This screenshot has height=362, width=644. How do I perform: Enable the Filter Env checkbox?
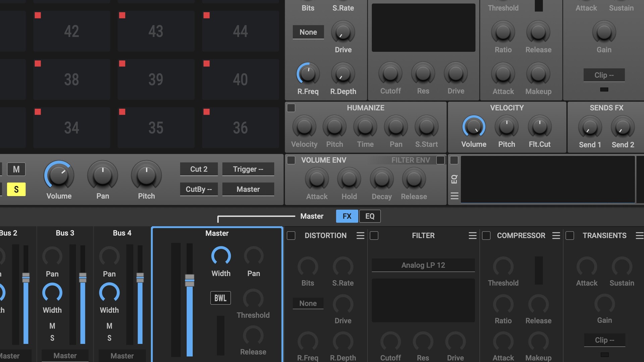point(440,160)
